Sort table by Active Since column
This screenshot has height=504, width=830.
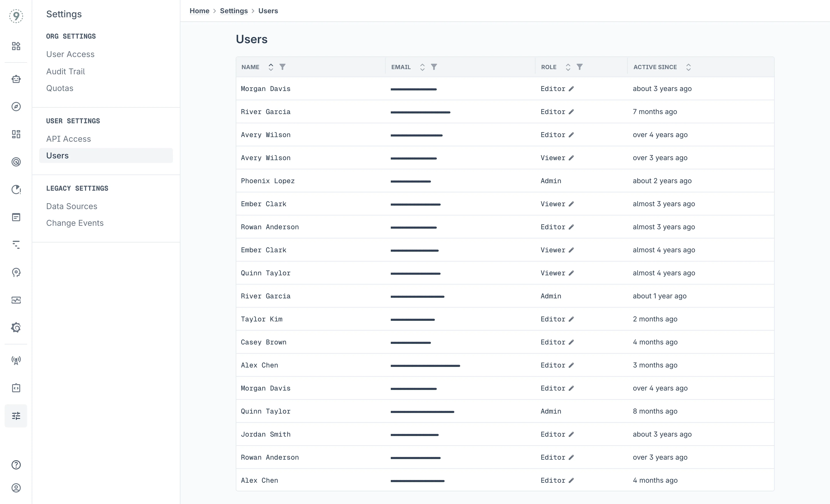coord(688,67)
